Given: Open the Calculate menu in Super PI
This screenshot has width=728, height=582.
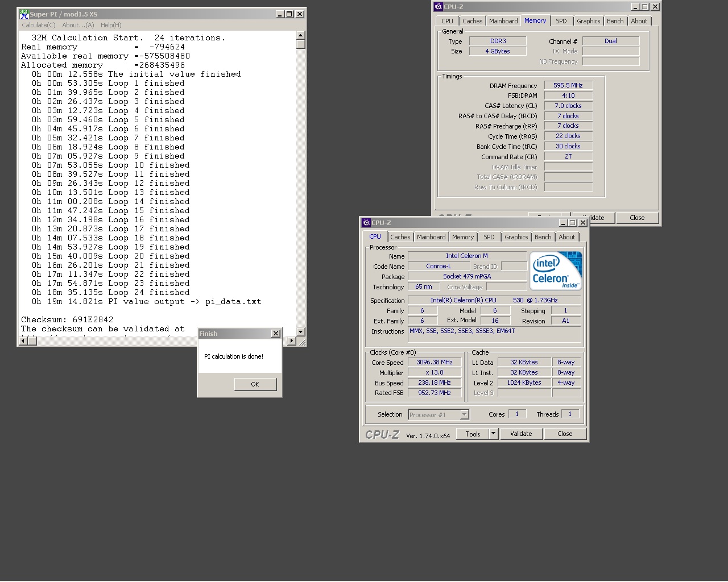Looking at the screenshot, I should click(x=39, y=25).
